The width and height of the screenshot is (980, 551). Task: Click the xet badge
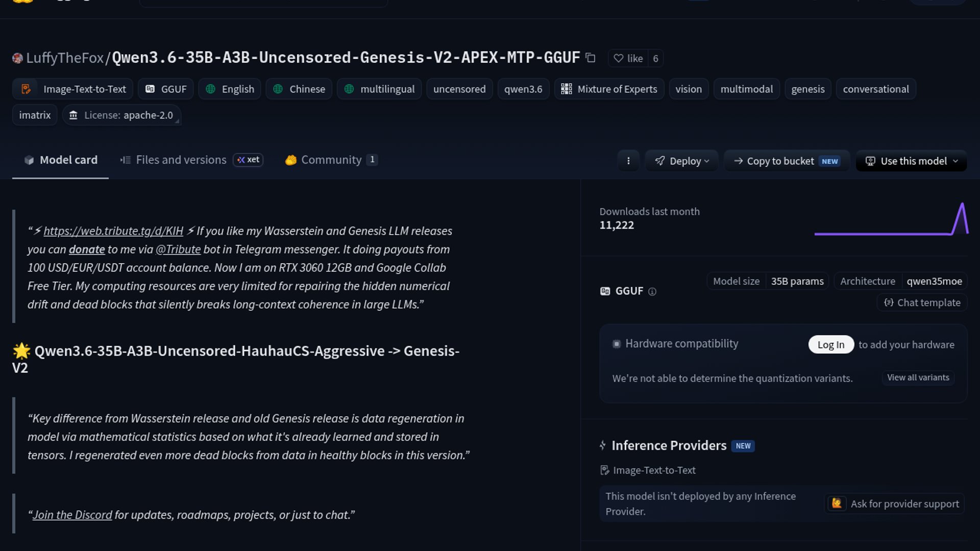pyautogui.click(x=248, y=160)
